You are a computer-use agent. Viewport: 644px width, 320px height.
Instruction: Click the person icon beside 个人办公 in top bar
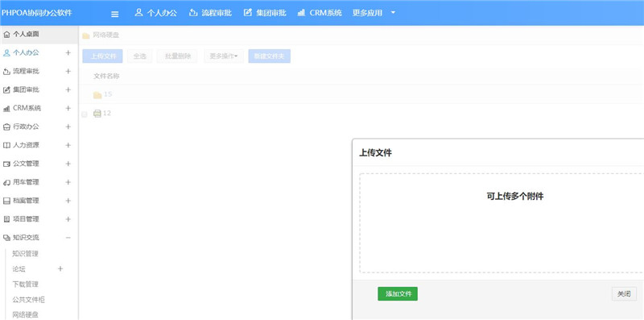point(138,12)
